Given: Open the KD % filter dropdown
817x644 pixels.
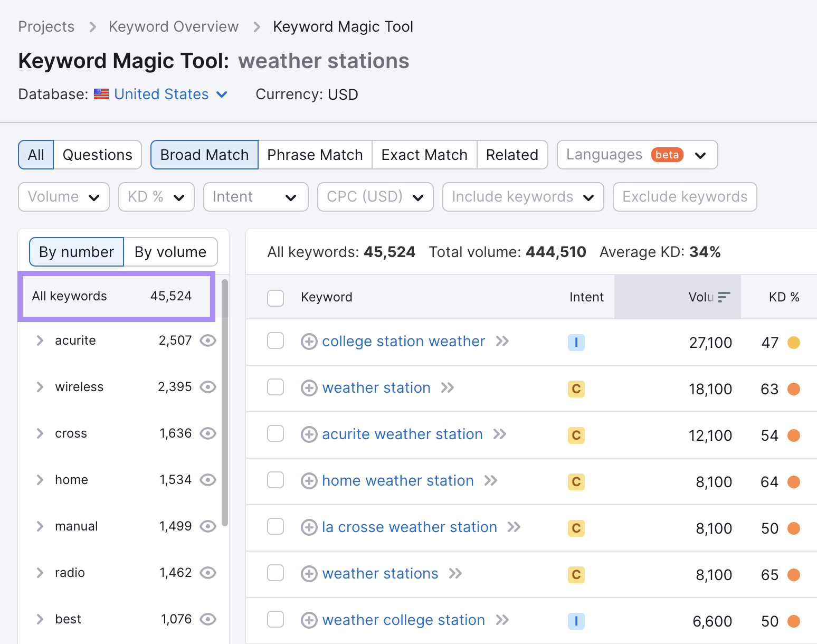Looking at the screenshot, I should coord(156,197).
